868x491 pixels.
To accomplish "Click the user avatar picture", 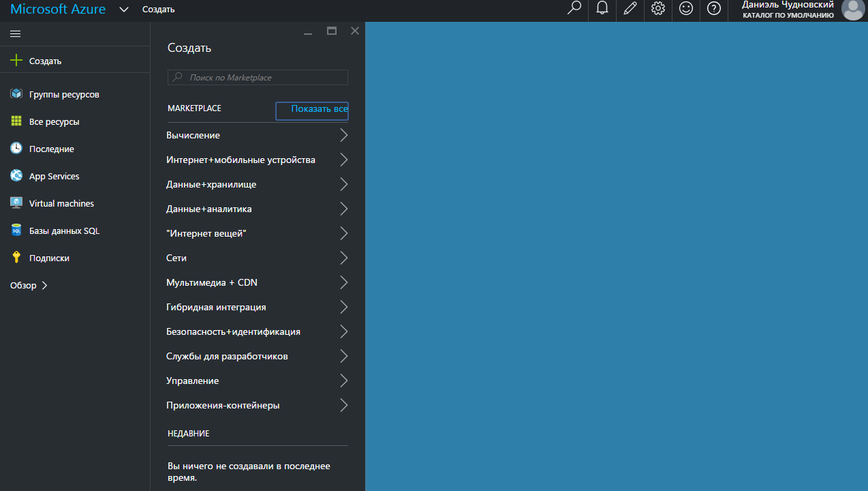I will point(853,10).
